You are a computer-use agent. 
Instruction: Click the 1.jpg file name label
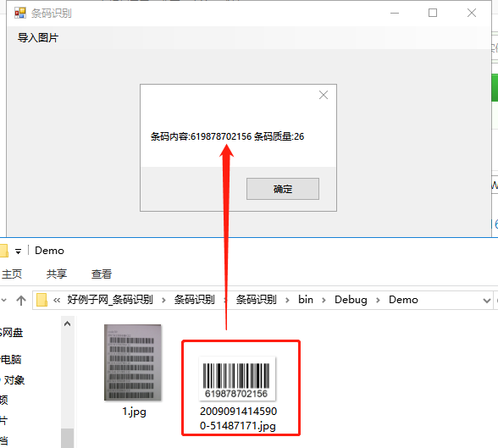tap(134, 412)
